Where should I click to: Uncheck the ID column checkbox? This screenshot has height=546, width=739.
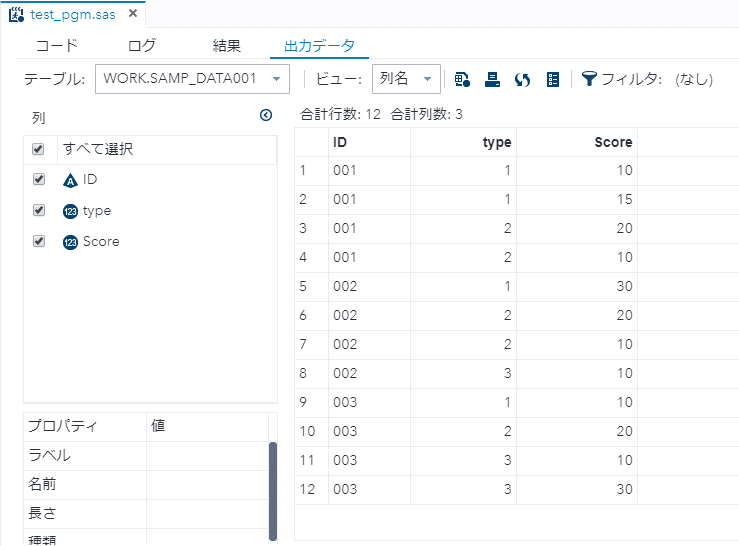point(39,179)
